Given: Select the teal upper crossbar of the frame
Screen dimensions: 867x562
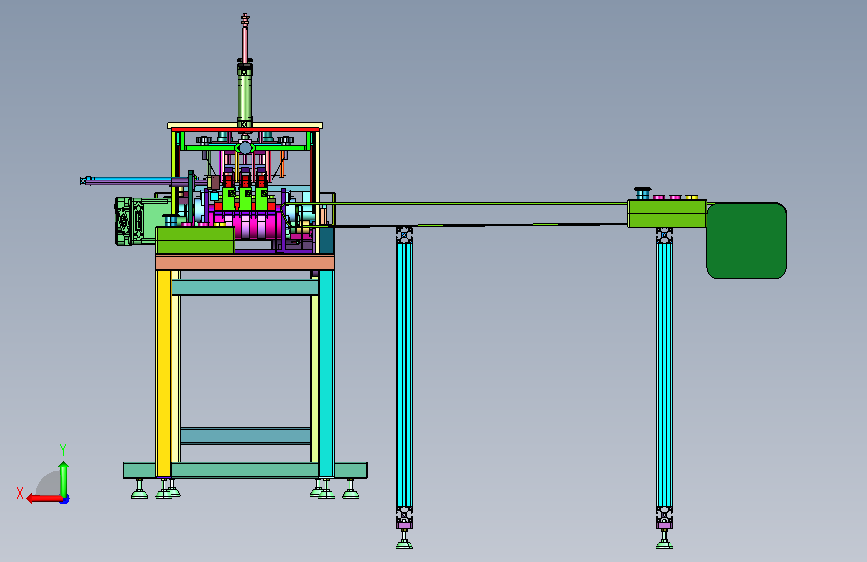Looking at the screenshot, I should click(245, 288).
